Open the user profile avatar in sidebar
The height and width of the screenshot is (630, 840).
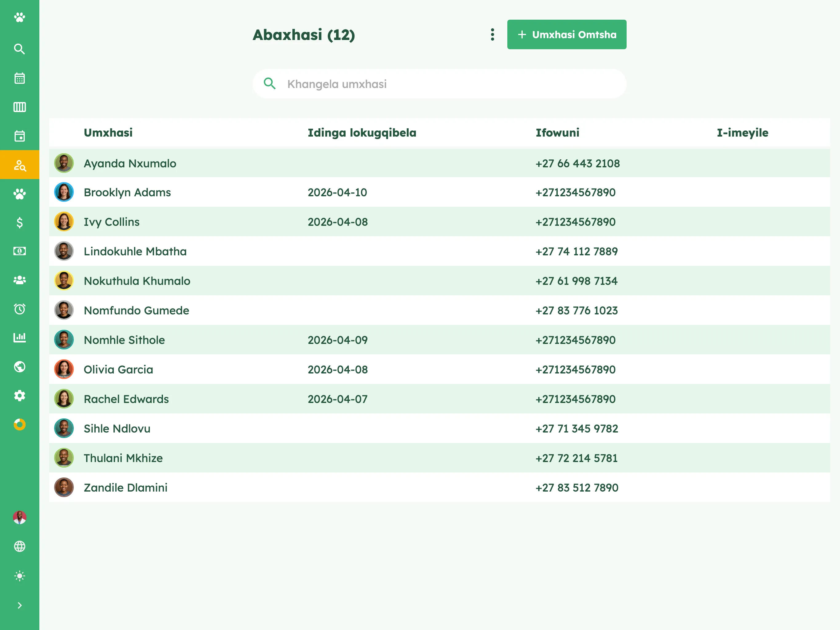[19, 517]
